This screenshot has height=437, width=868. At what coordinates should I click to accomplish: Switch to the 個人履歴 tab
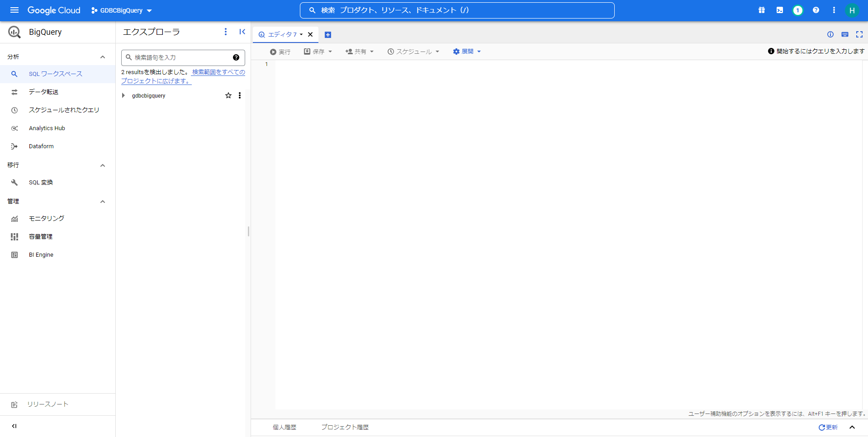tap(284, 427)
